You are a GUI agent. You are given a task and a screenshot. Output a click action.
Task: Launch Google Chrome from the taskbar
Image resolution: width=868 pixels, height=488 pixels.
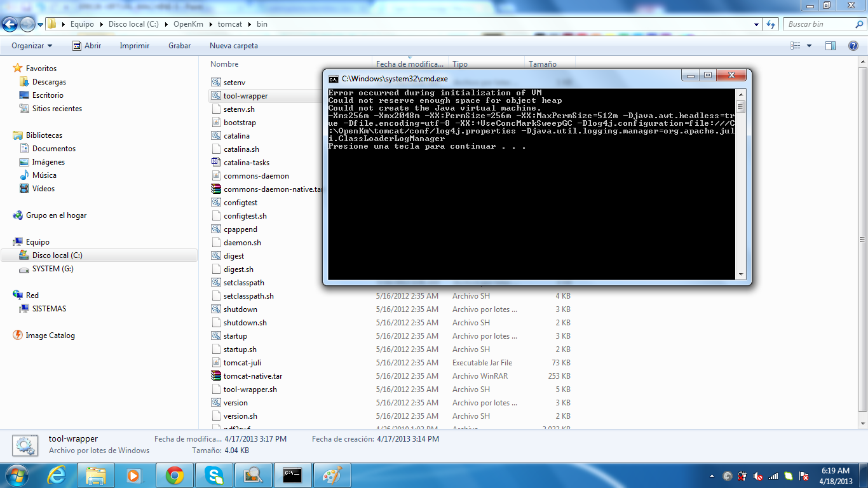175,475
